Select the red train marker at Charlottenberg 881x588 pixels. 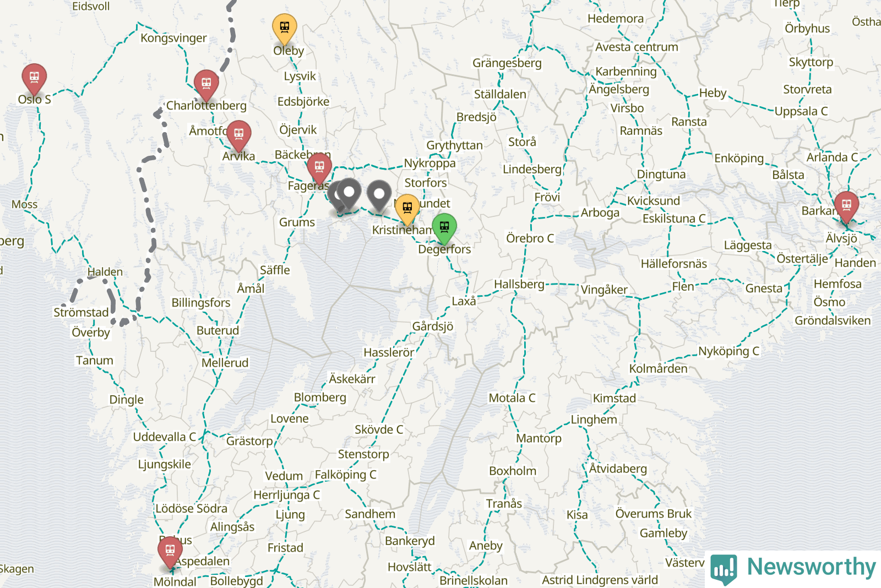point(206,86)
